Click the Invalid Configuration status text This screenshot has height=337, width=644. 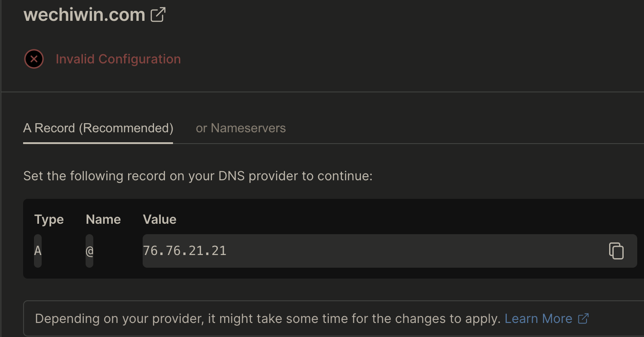(x=118, y=59)
